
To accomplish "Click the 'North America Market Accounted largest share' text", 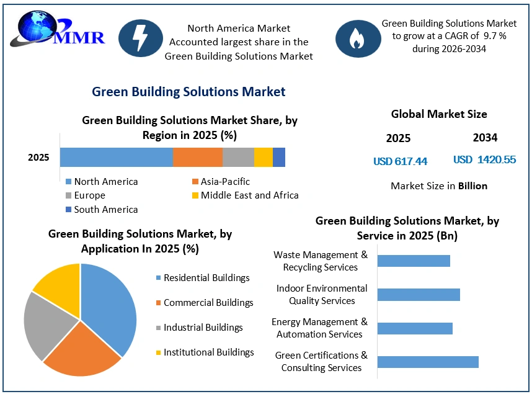I will 239,42.
